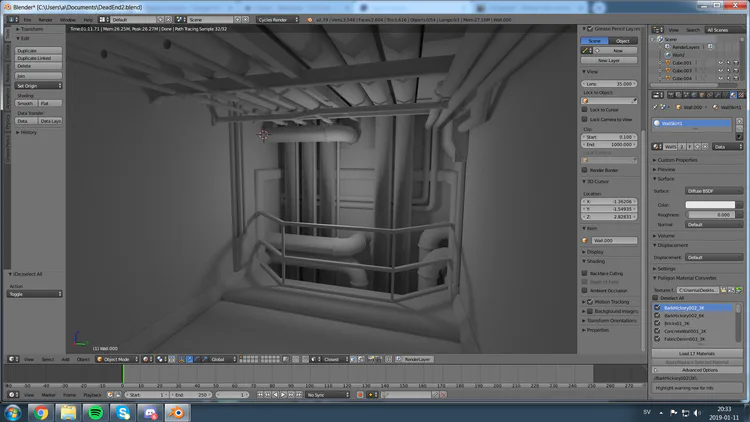750x422 pixels.
Task: Open the 3D view editor type icon
Action: coord(11,359)
